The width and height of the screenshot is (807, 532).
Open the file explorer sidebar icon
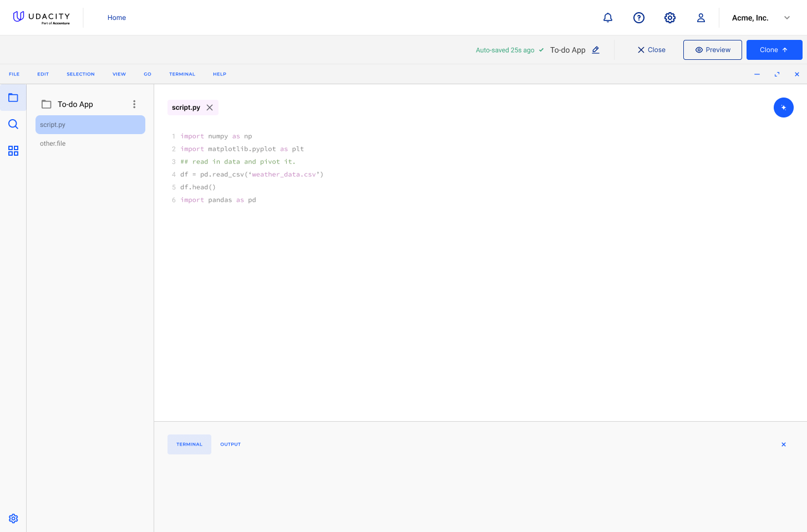click(13, 98)
